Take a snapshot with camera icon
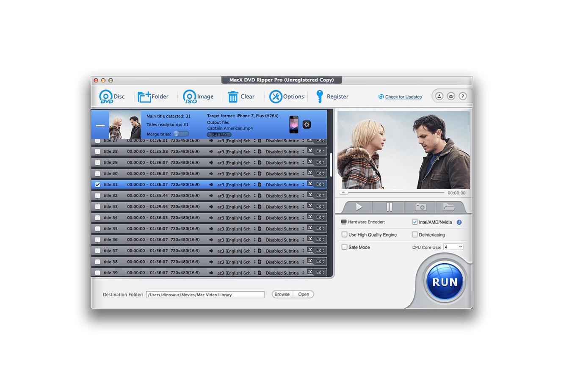This screenshot has height=392, width=572. click(420, 207)
